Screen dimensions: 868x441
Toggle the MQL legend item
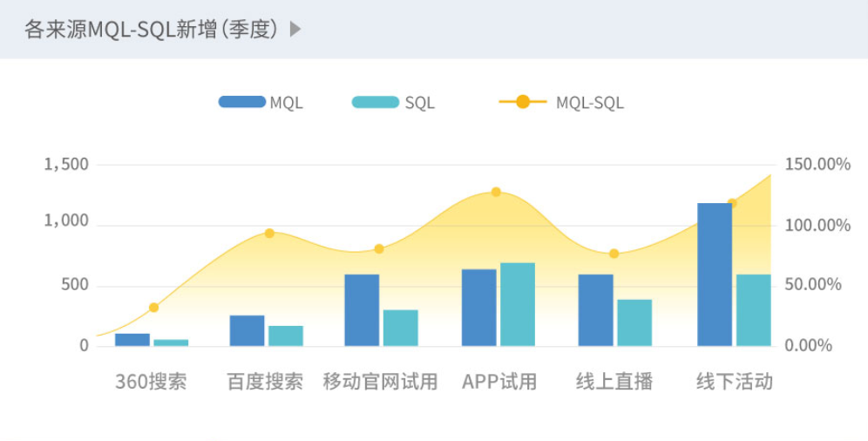point(261,102)
